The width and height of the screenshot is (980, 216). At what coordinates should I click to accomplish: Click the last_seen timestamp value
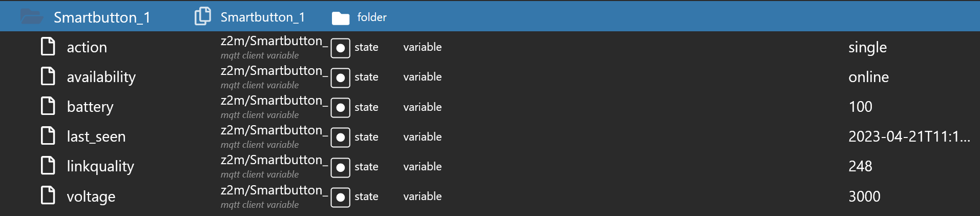[909, 136]
